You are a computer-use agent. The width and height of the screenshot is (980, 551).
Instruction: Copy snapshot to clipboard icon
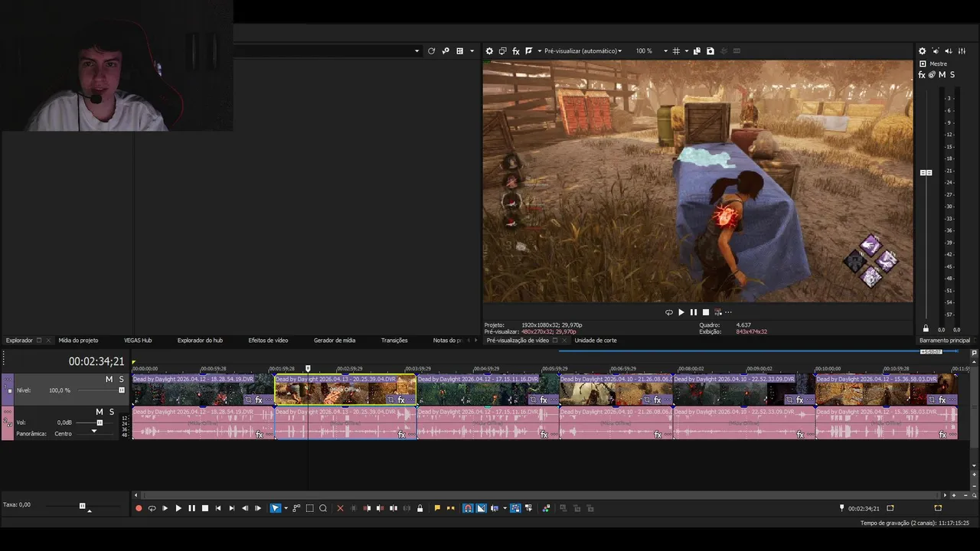point(697,51)
